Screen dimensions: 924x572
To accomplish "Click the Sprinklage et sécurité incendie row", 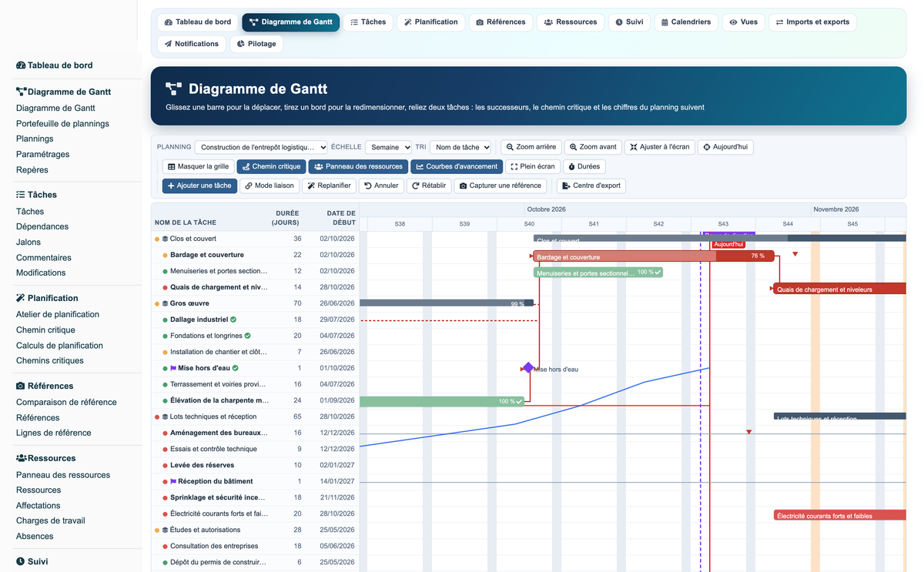I will point(256,497).
